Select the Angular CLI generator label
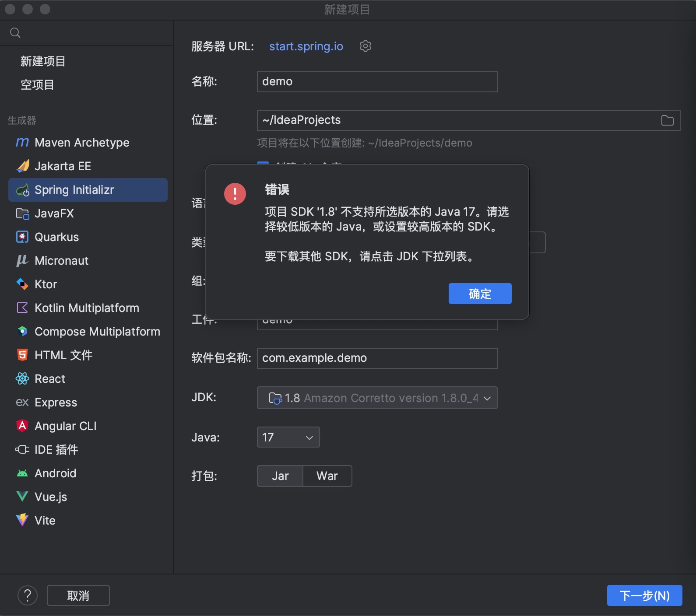The height and width of the screenshot is (616, 696). (66, 426)
